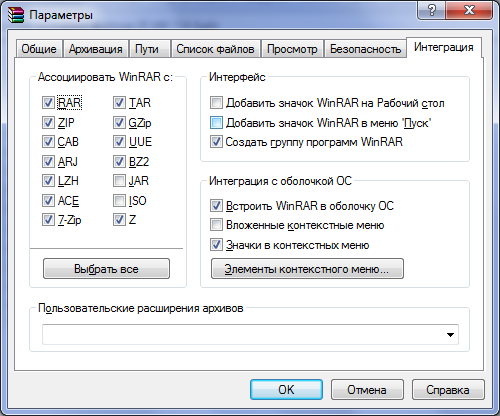Switch to the Архивация tab

point(96,49)
